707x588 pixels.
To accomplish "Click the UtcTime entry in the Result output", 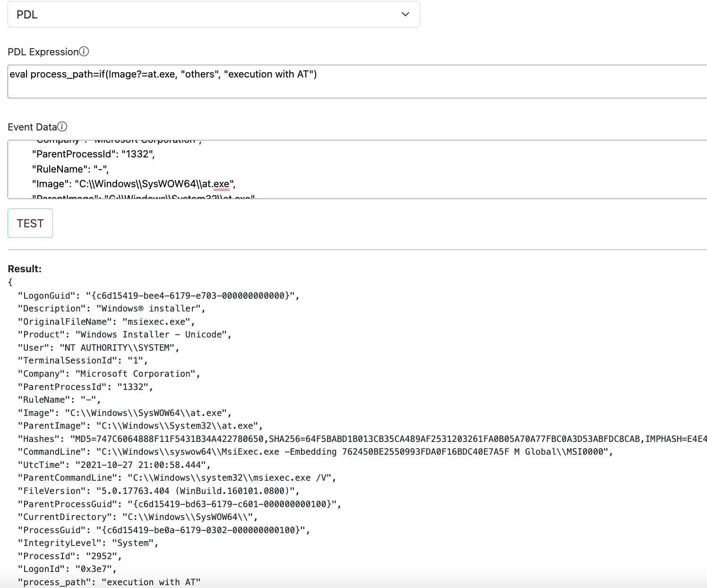I will tap(114, 465).
